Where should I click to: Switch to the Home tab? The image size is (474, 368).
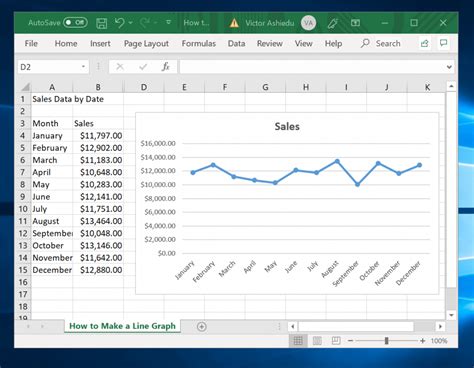66,43
